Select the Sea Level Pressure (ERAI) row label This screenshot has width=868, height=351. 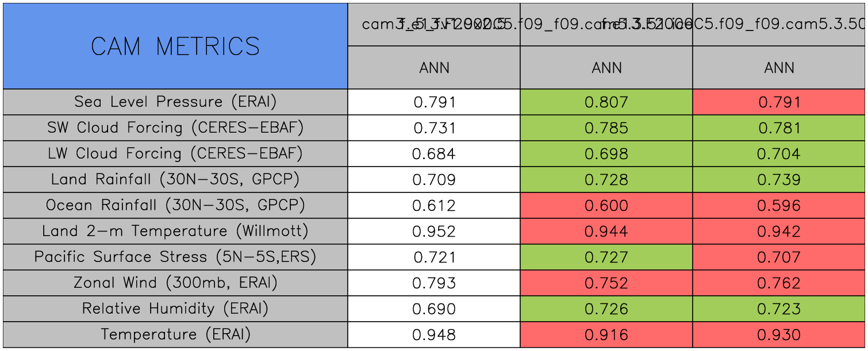[x=175, y=102]
